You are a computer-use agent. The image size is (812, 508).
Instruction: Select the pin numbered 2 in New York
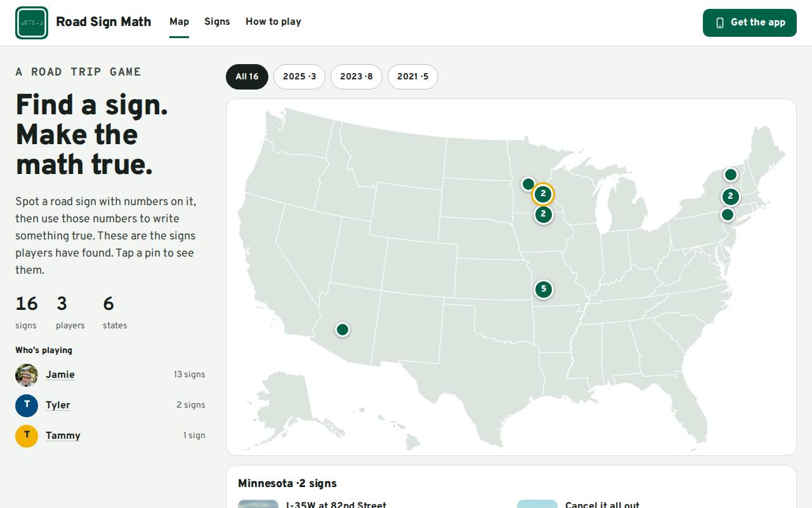pos(731,197)
